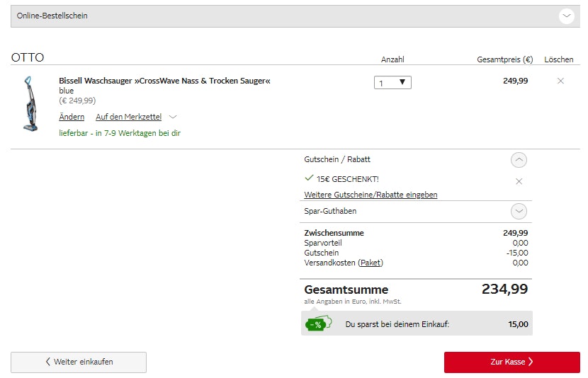Open the Bissell CrossWave product thumbnail
The width and height of the screenshot is (588, 378).
point(30,104)
